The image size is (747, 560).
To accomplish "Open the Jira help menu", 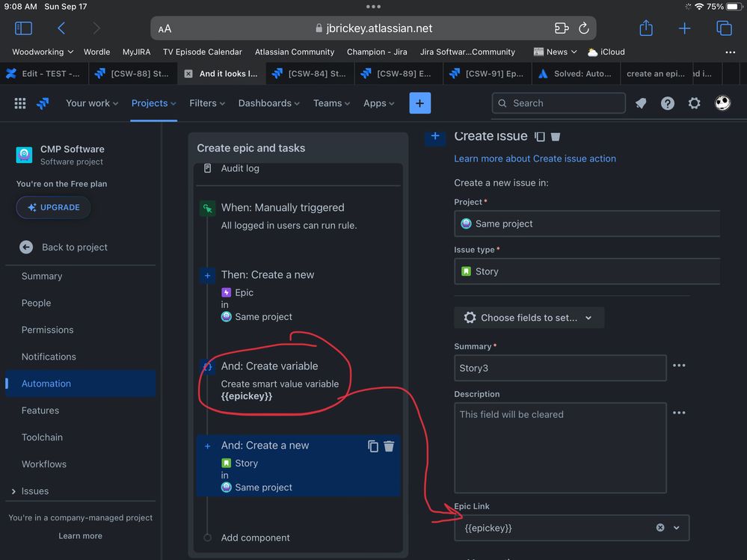I will tap(668, 103).
